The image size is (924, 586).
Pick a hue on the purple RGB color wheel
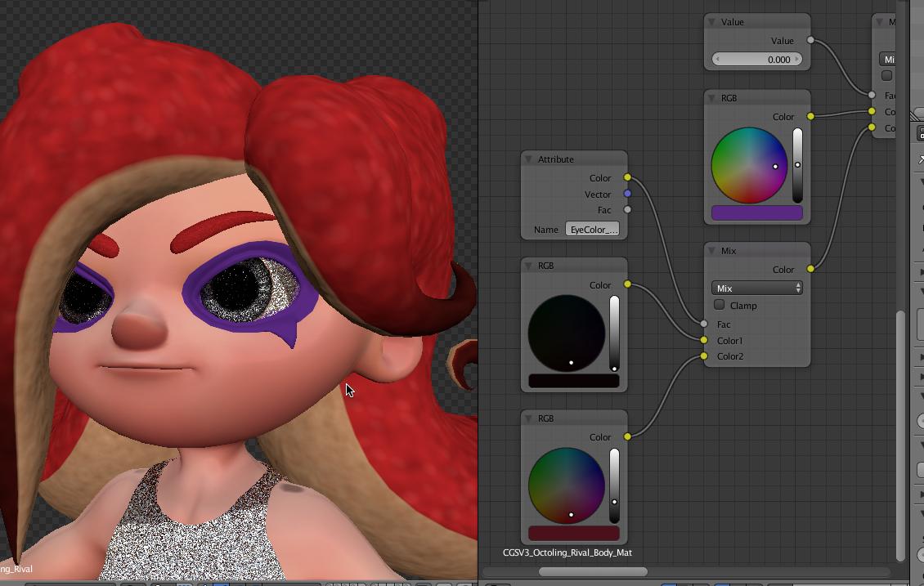point(749,165)
